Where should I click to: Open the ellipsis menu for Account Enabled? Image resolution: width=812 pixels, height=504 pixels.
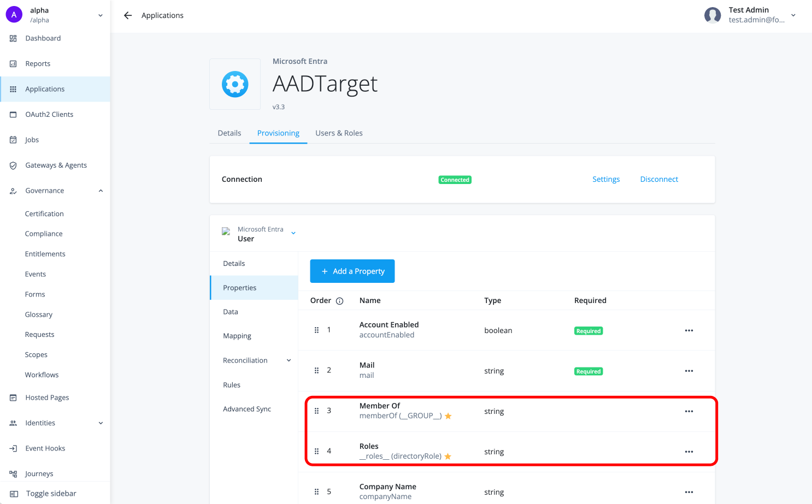pos(689,330)
